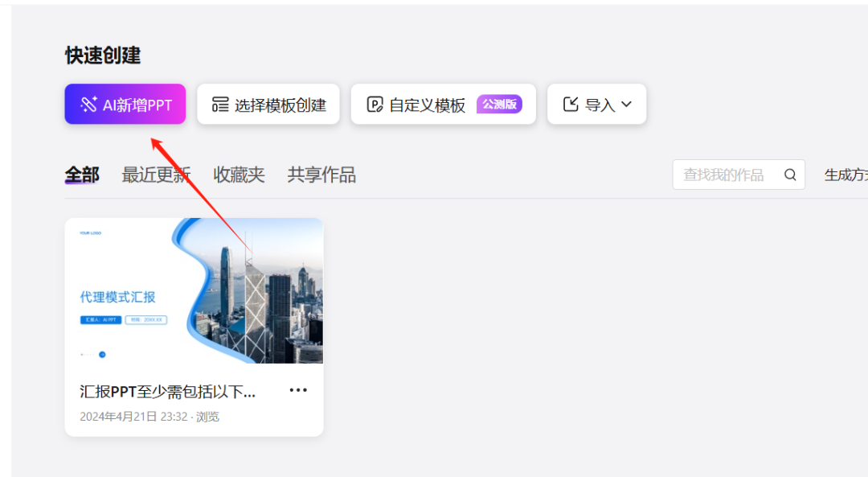
Task: Open the 代理模式汇报 presentation thumbnail
Action: (x=194, y=291)
